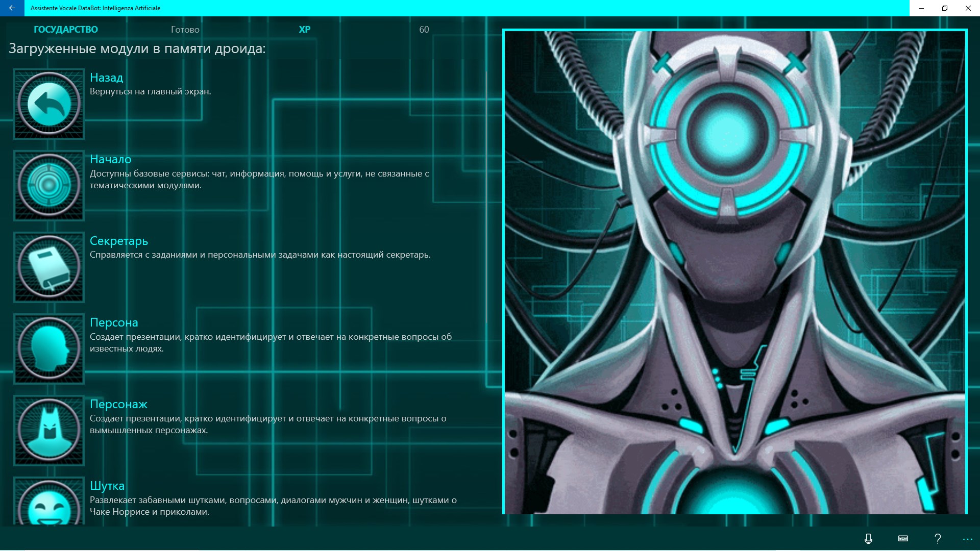The width and height of the screenshot is (980, 551).
Task: Open the three-dots more options menu
Action: click(x=968, y=539)
